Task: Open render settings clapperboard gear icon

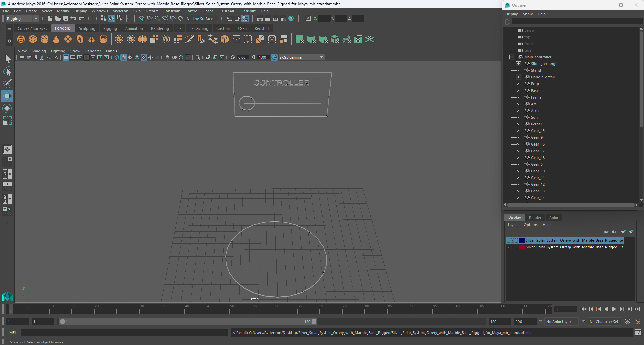Action: click(283, 19)
